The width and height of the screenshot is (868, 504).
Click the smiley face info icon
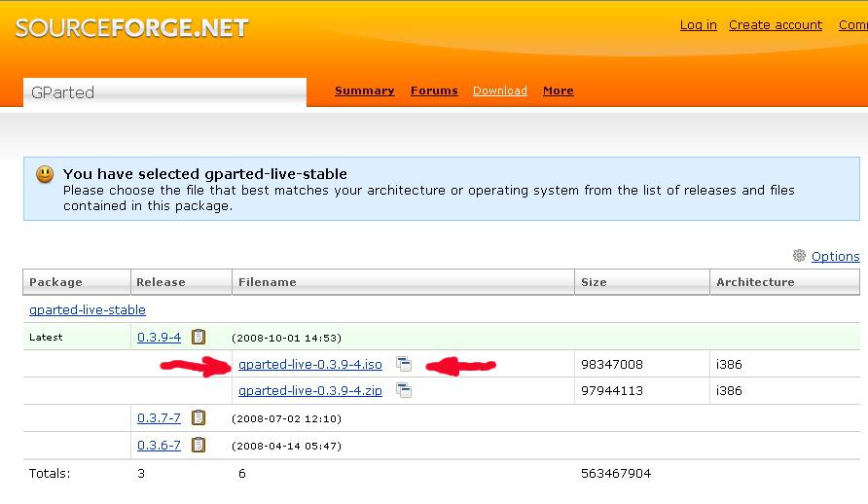tap(45, 174)
